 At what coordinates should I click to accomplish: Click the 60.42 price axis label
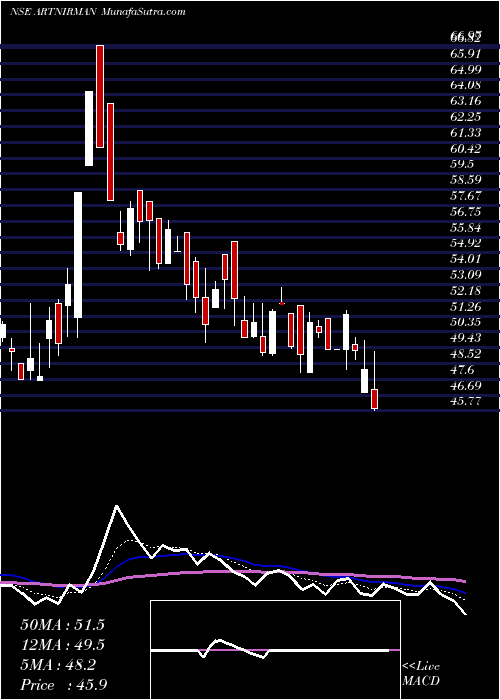[467, 148]
